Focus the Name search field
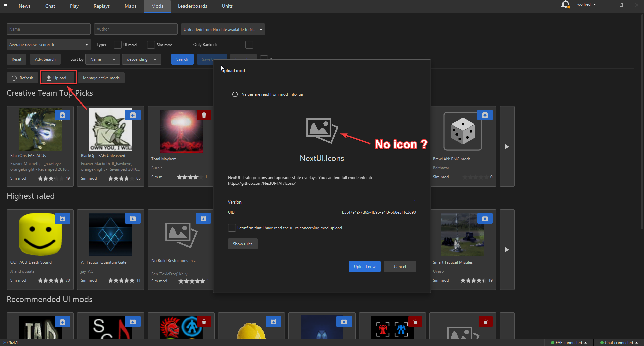Viewport: 644px width, 346px height. (x=49, y=29)
